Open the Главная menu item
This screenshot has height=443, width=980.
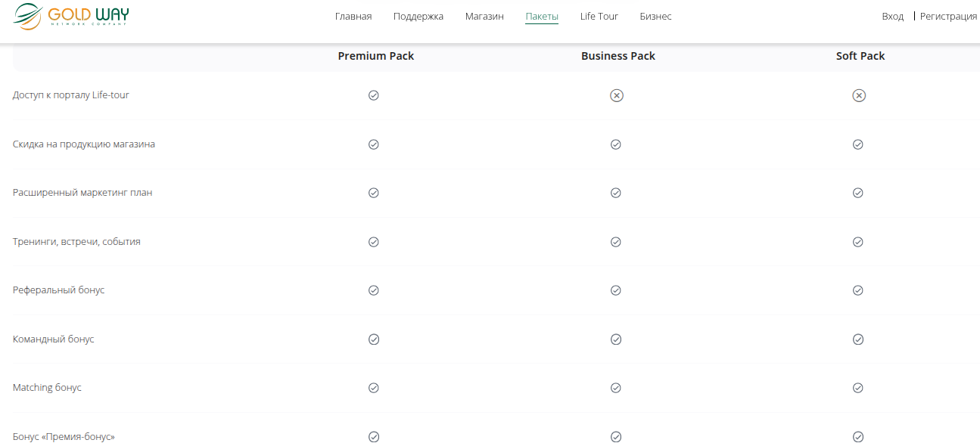pos(353,17)
